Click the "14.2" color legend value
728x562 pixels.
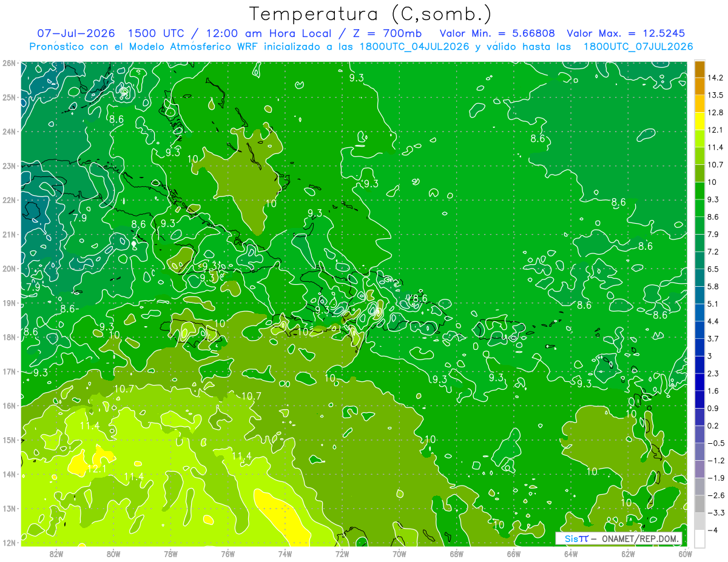pos(716,78)
